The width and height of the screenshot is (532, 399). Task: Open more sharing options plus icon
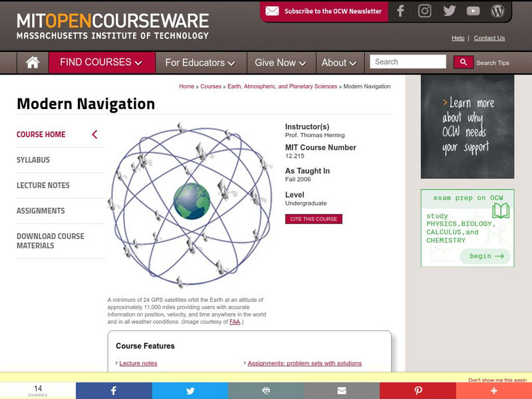tap(493, 390)
